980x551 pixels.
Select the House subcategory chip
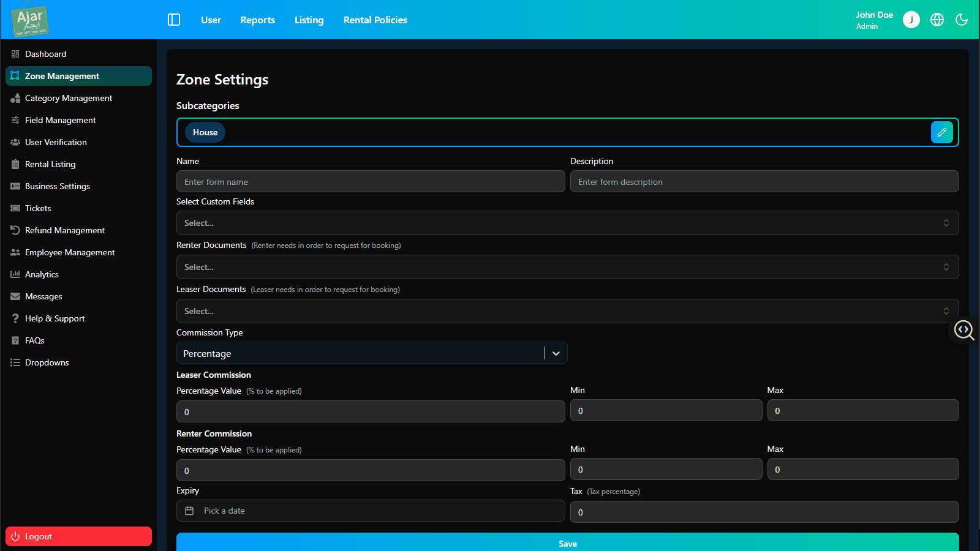205,132
